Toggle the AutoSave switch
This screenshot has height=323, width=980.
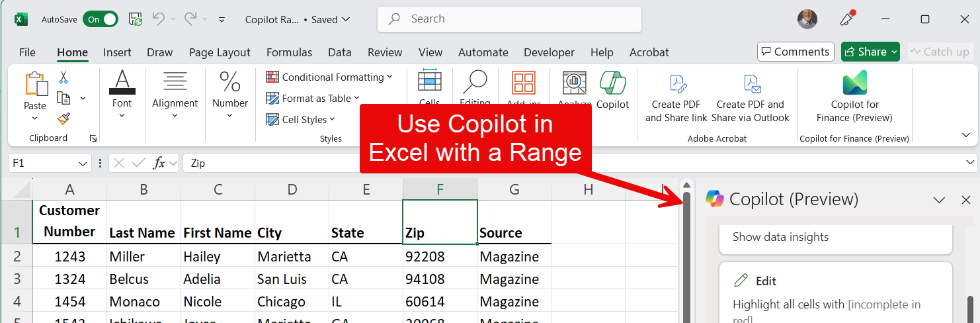point(102,19)
